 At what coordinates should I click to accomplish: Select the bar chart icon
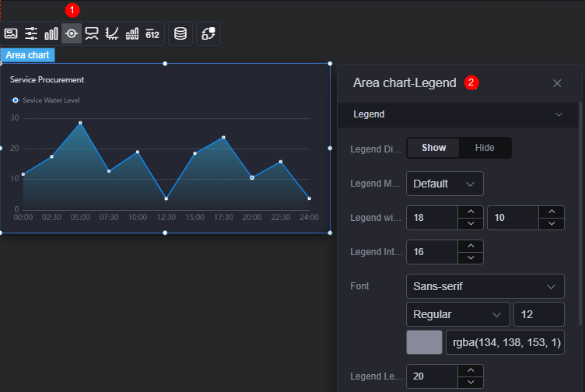(x=51, y=33)
